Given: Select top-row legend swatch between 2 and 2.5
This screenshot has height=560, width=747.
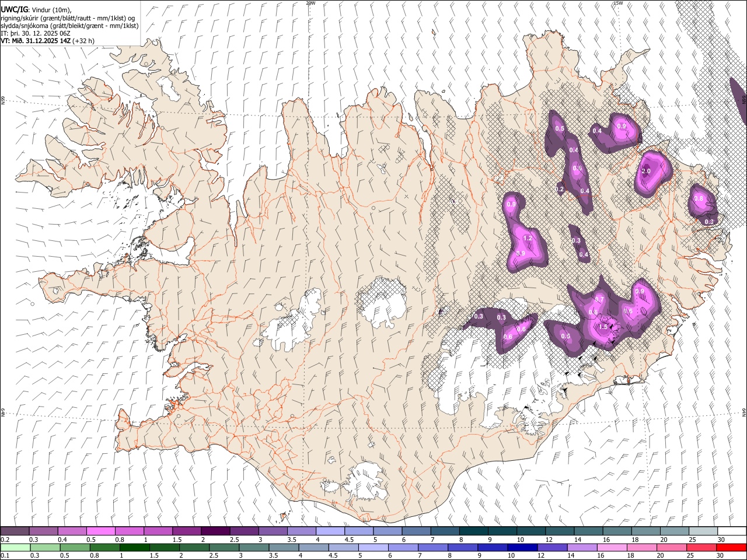Looking at the screenshot, I should coord(215,531).
